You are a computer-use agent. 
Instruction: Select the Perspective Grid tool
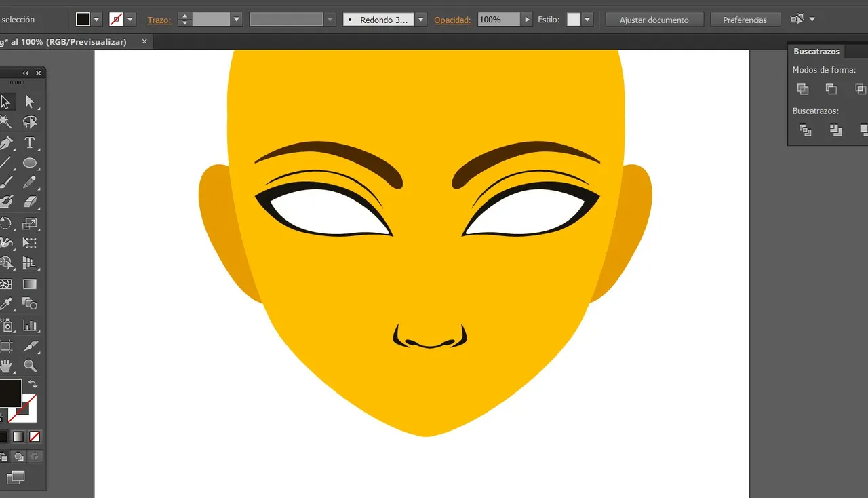(x=30, y=263)
